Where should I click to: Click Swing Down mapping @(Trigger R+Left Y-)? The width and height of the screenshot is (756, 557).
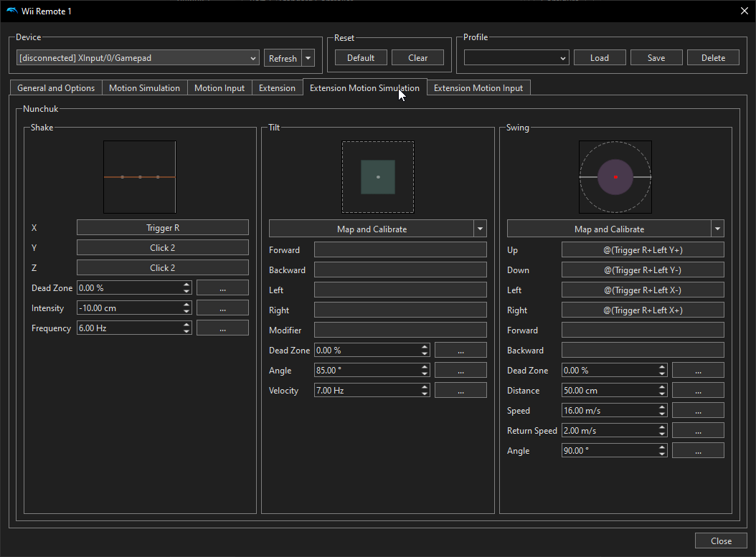pos(643,270)
